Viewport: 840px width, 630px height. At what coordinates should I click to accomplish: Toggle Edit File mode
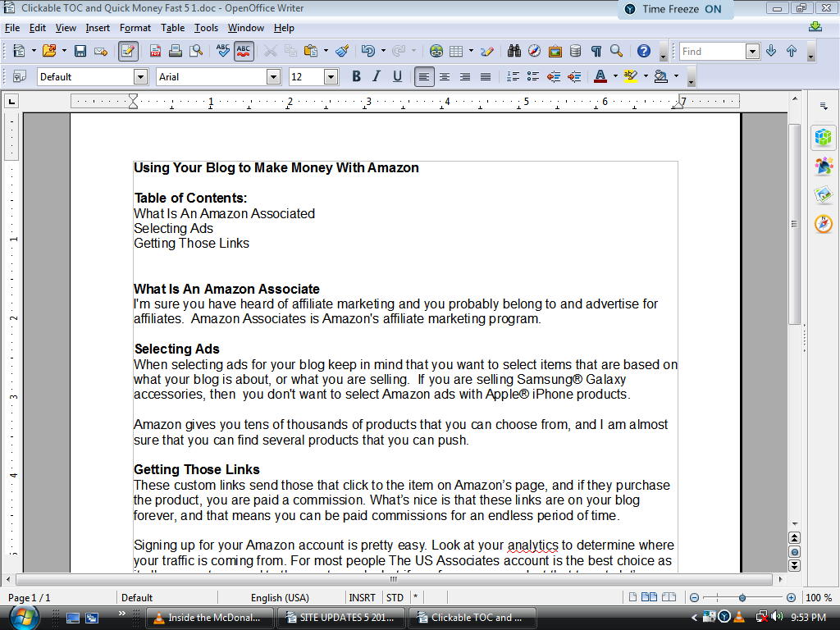[128, 51]
